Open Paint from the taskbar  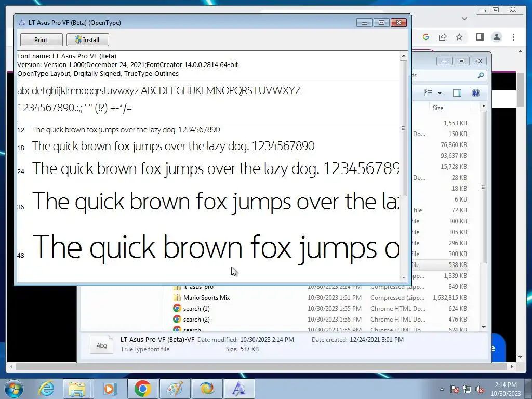tap(175, 389)
